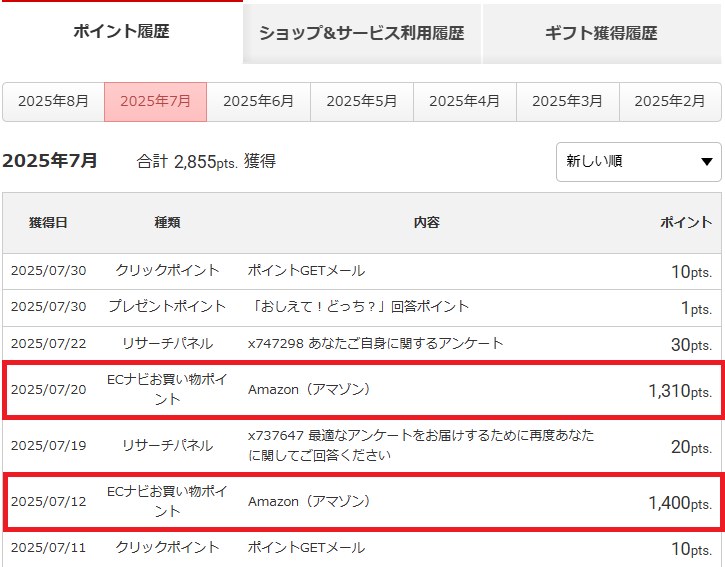725x567 pixels.
Task: Click the 20pts. points value
Action: click(691, 447)
